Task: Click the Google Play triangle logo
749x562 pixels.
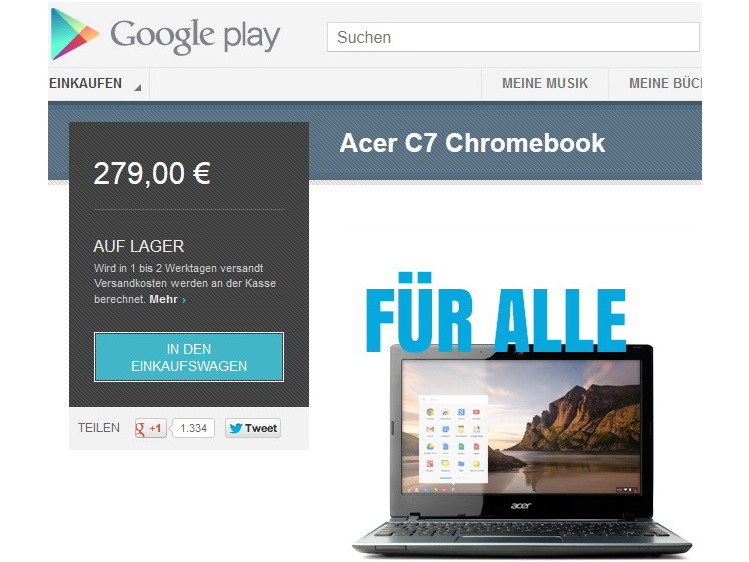Action: 75,34
